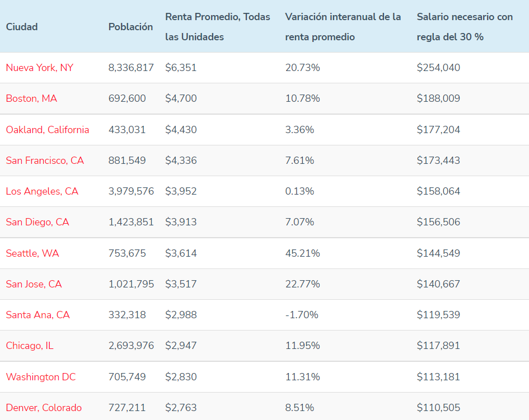Click the Población column header
Image resolution: width=529 pixels, height=420 pixels.
[x=130, y=27]
